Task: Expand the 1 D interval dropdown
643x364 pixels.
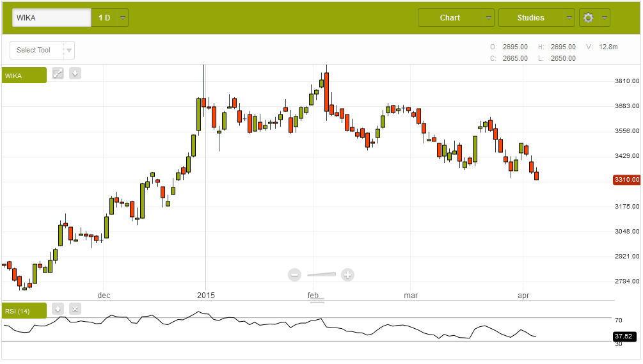Action: pyautogui.click(x=110, y=18)
